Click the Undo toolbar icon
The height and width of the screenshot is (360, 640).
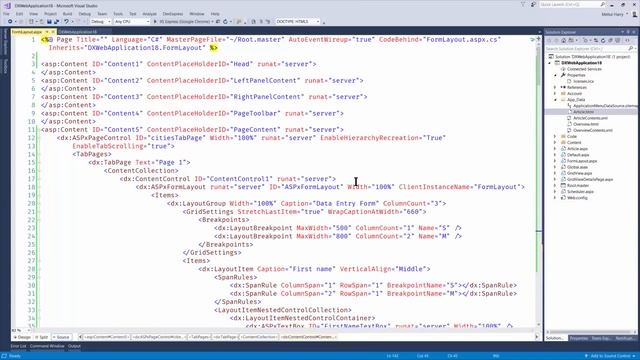pyautogui.click(x=66, y=22)
